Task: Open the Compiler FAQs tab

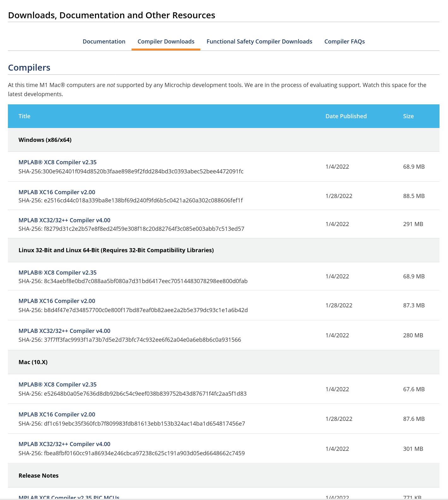Action: [x=345, y=42]
